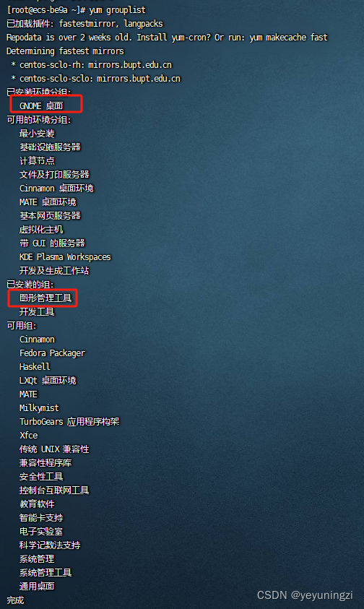Click the 'Cinnamon 桌面环境' line
This screenshot has height=609, width=364.
click(57, 189)
